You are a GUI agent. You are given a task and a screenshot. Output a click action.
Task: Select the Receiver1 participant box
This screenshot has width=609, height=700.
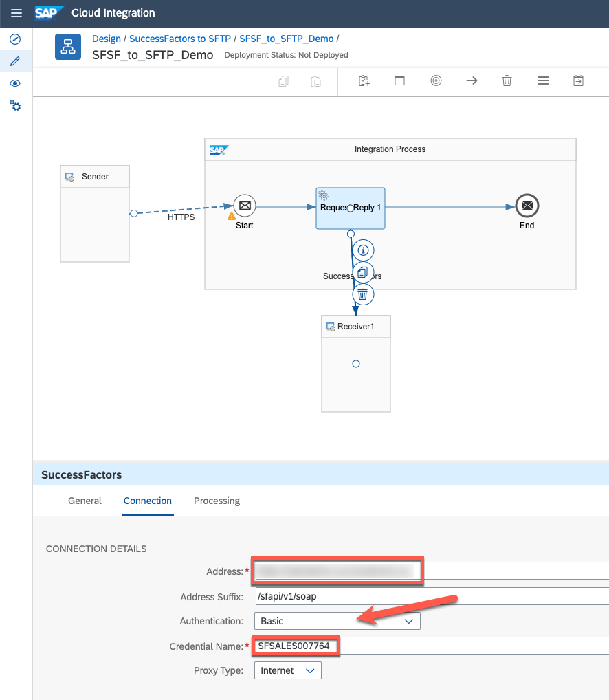tap(356, 364)
